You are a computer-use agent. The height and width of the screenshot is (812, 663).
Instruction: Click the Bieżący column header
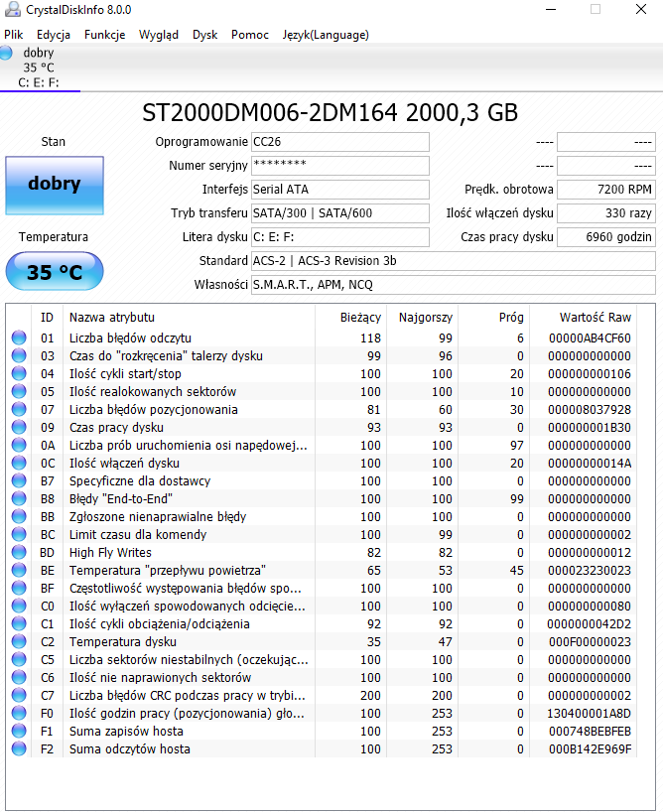coord(350,317)
